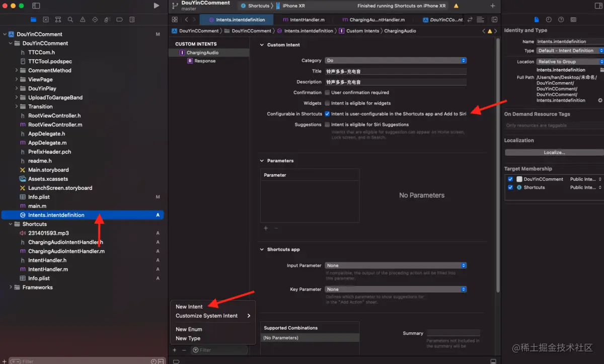604x364 pixels.
Task: Open the File inspector icon
Action: click(x=537, y=20)
